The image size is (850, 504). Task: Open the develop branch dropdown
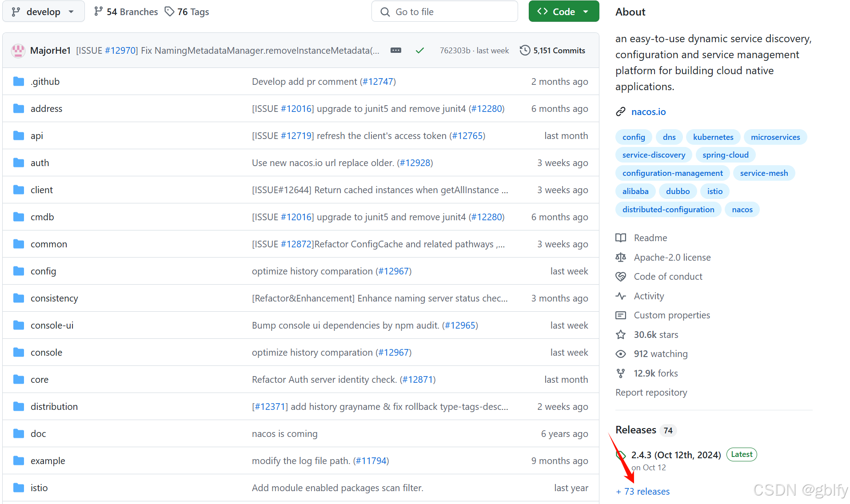[43, 12]
